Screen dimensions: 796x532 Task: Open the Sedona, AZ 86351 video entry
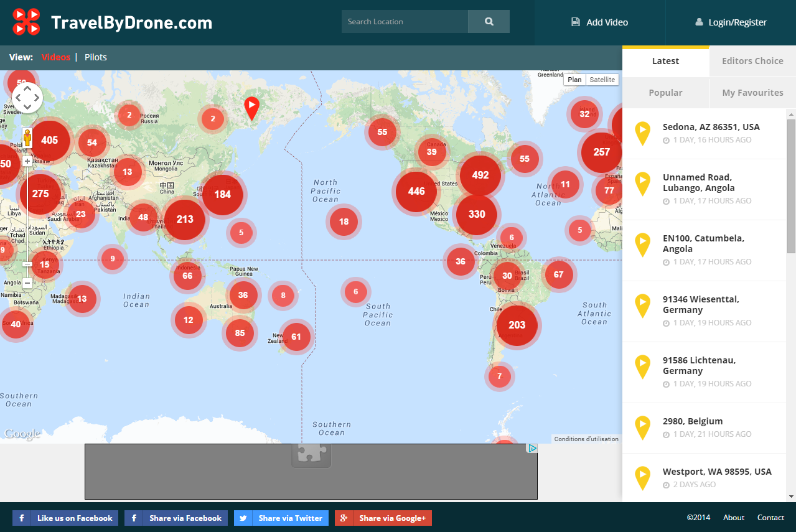point(705,134)
